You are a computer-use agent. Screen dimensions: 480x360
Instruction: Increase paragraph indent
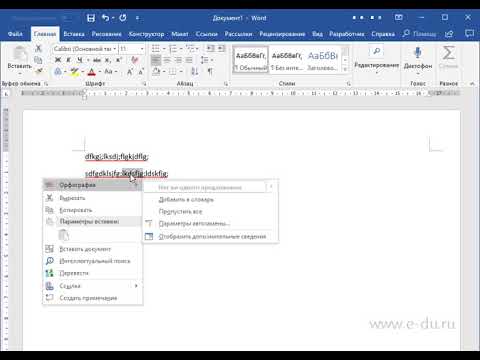(x=221, y=49)
